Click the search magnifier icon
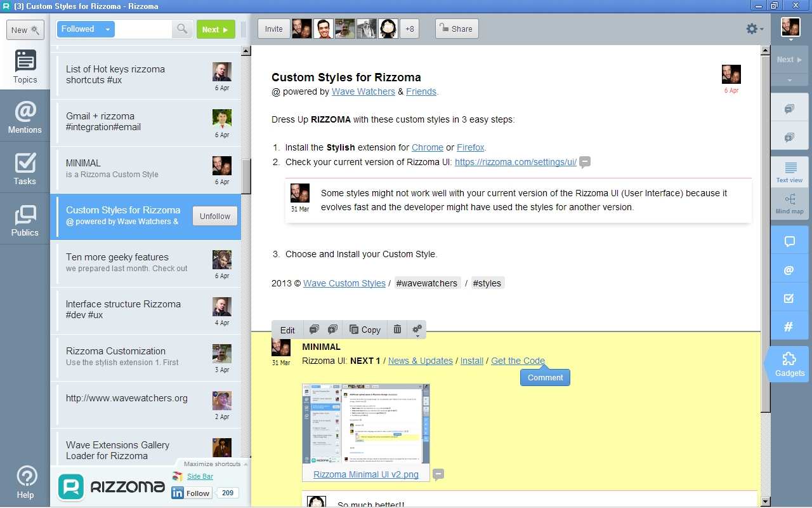This screenshot has width=812, height=508. point(182,29)
